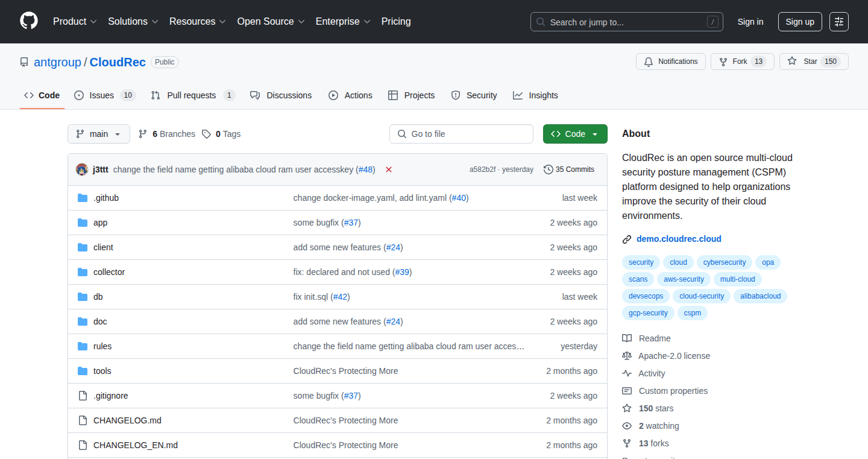Viewport: 868px width, 459px height.
Task: Expand the Open Source menu
Action: pyautogui.click(x=271, y=22)
